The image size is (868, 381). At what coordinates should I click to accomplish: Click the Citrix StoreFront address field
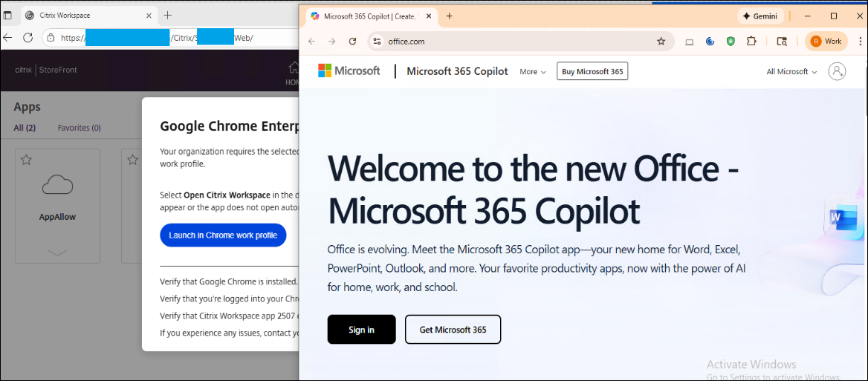pos(172,38)
